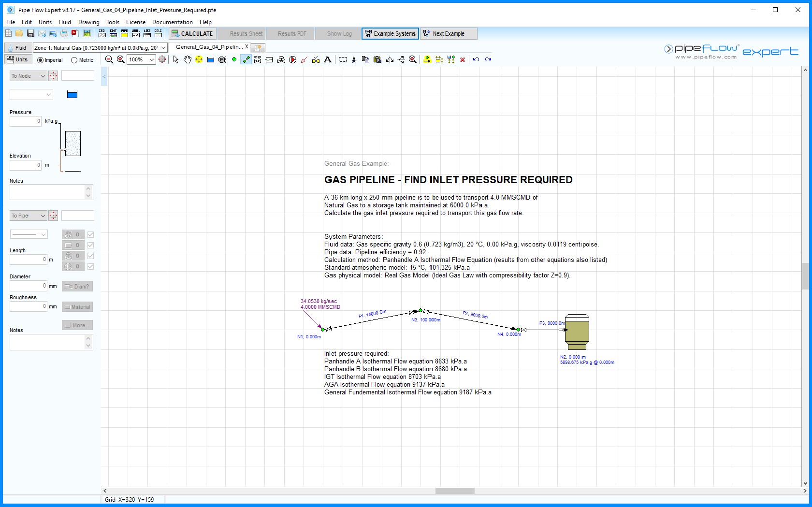Click the PIPE settings icon
The image size is (812, 507).
[x=124, y=33]
